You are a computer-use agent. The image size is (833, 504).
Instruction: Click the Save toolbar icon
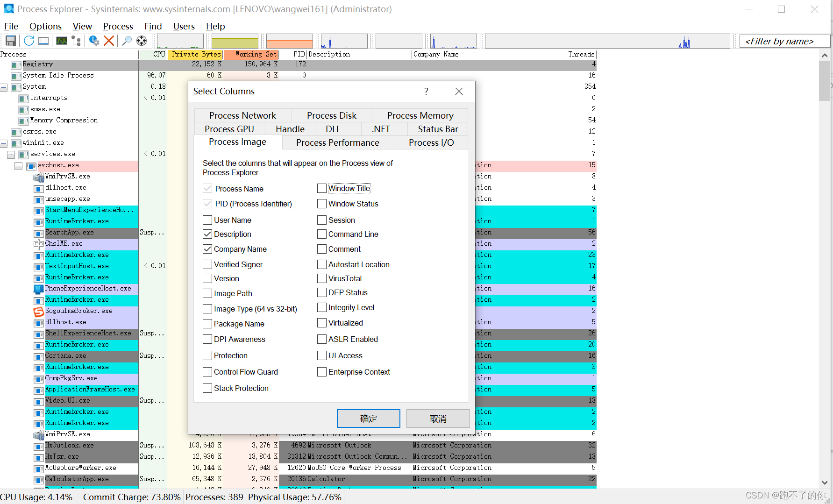click(11, 41)
